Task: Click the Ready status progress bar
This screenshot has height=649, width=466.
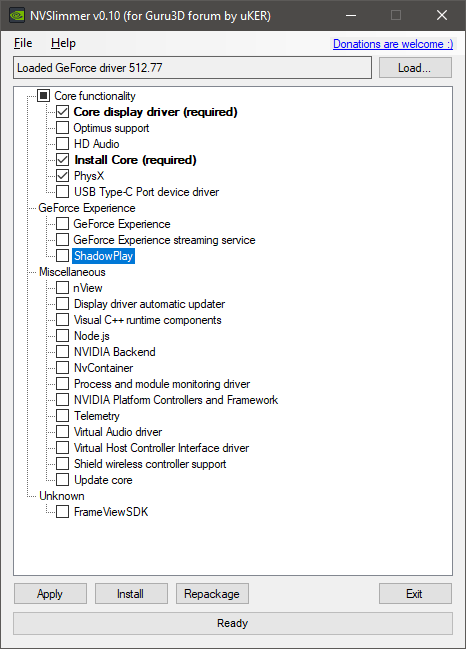Action: pos(233,623)
